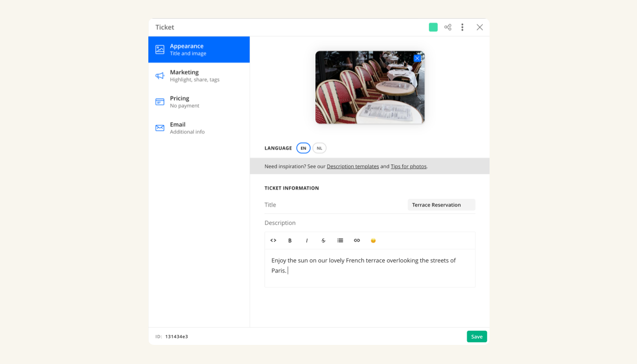Screen dimensions: 637x364
Task: Open the emoji picker
Action: [373, 241]
